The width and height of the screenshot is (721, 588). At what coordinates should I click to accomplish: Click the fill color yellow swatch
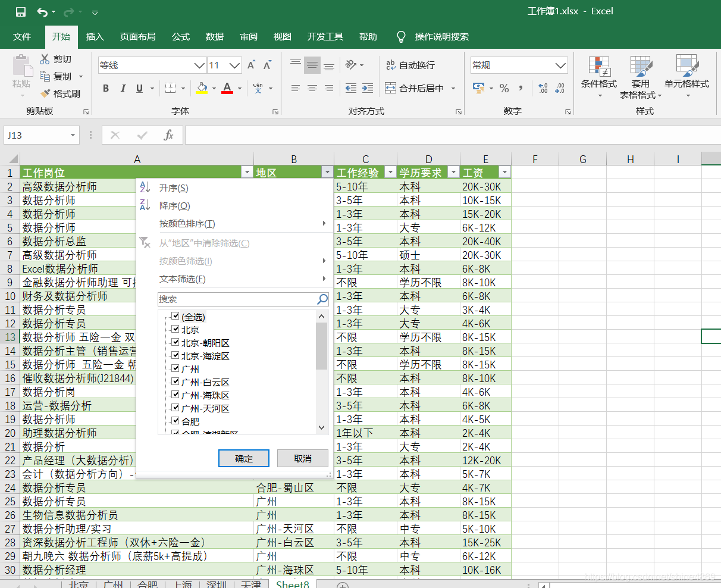202,88
